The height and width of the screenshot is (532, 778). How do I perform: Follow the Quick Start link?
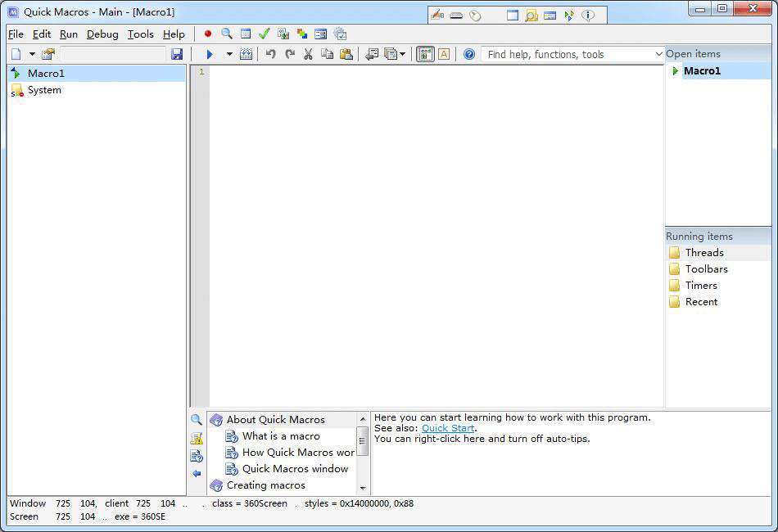click(x=447, y=428)
